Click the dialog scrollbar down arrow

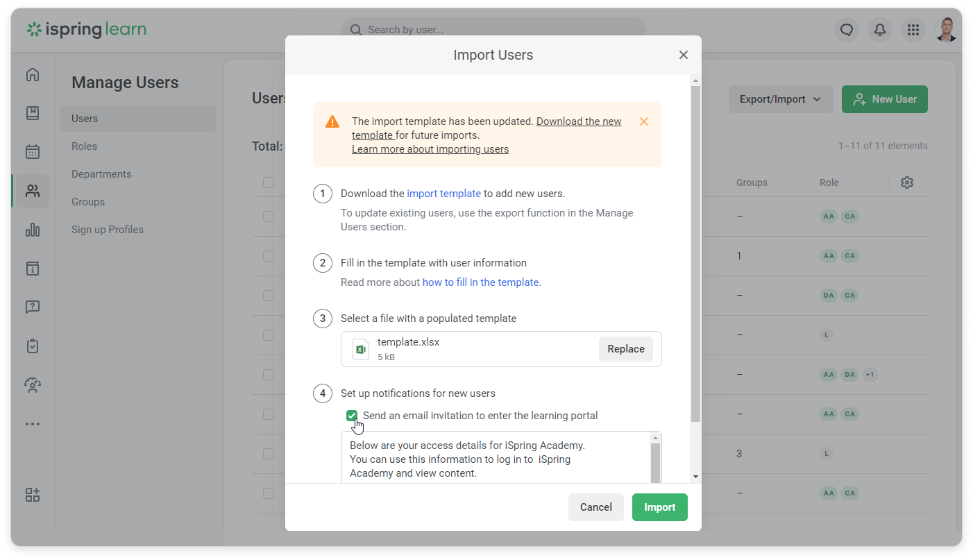point(696,477)
